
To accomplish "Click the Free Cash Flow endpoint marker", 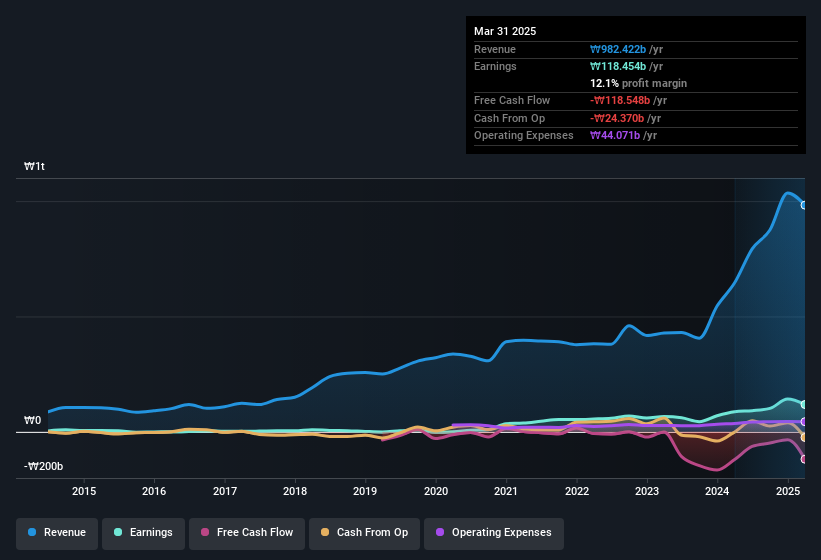I will (804, 459).
